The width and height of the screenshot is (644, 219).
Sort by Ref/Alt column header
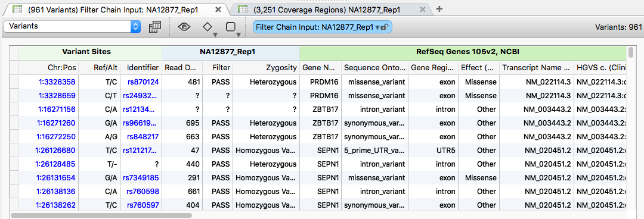tap(100, 68)
